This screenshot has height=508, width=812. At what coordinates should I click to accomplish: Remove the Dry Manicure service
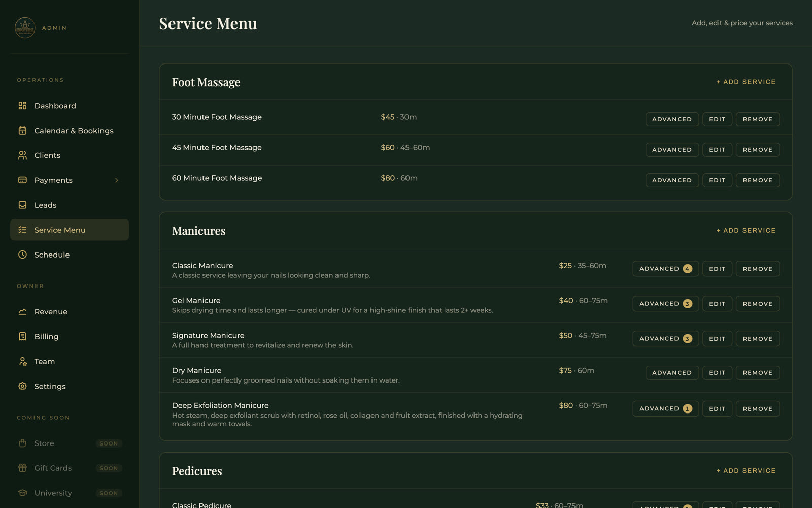click(758, 373)
